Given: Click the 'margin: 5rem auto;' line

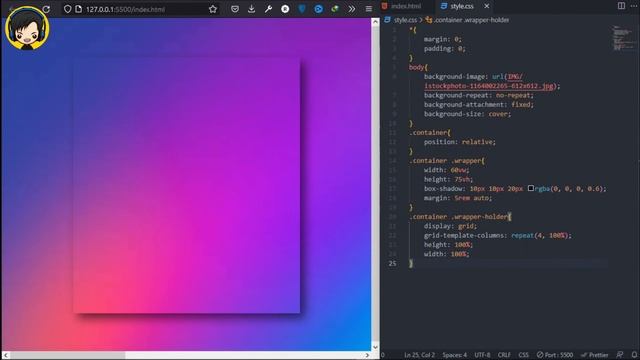Looking at the screenshot, I should (x=458, y=198).
